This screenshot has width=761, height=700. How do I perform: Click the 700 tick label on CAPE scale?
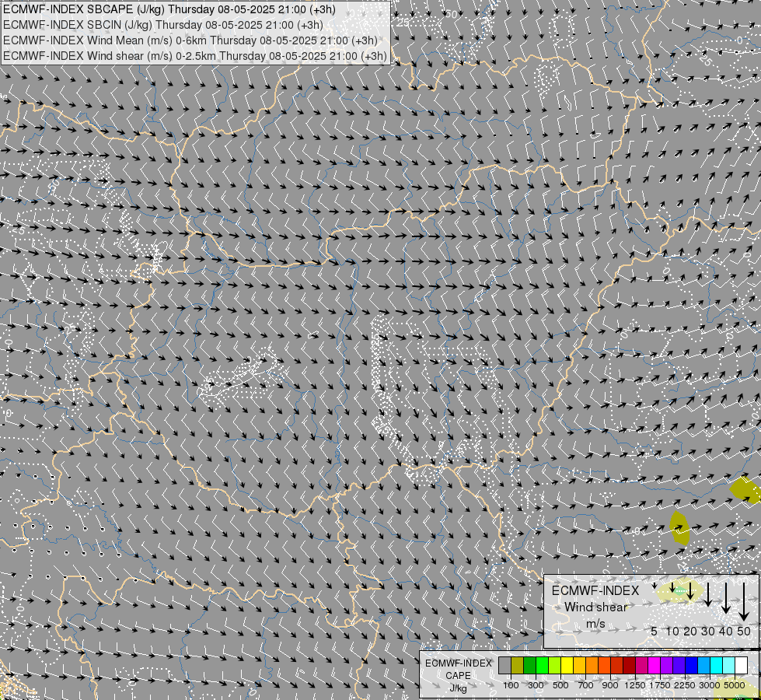pyautogui.click(x=586, y=685)
